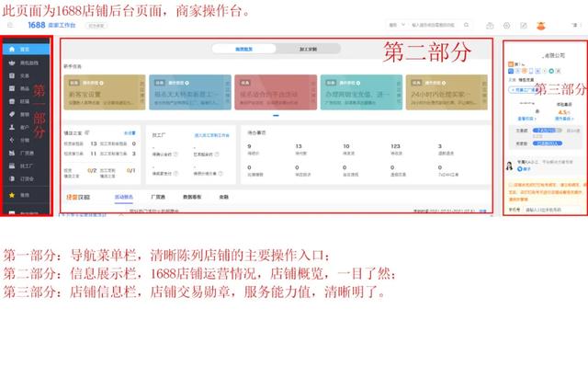Switch to the left blue-text pill toggle option

click(x=243, y=49)
